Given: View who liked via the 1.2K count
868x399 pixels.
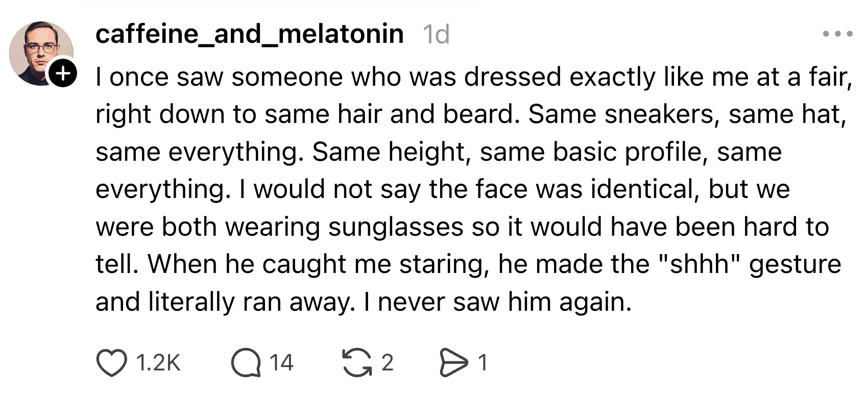Looking at the screenshot, I should pos(158,363).
